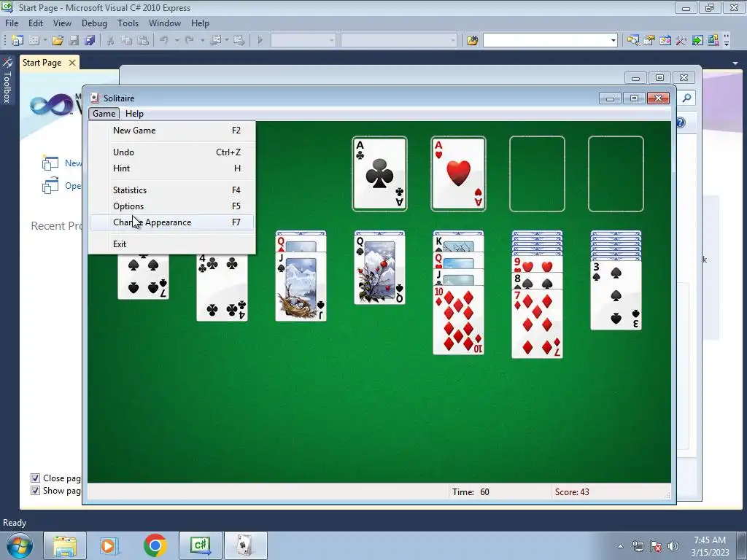Open the Solution Explorer toolbar icon

[x=632, y=41]
